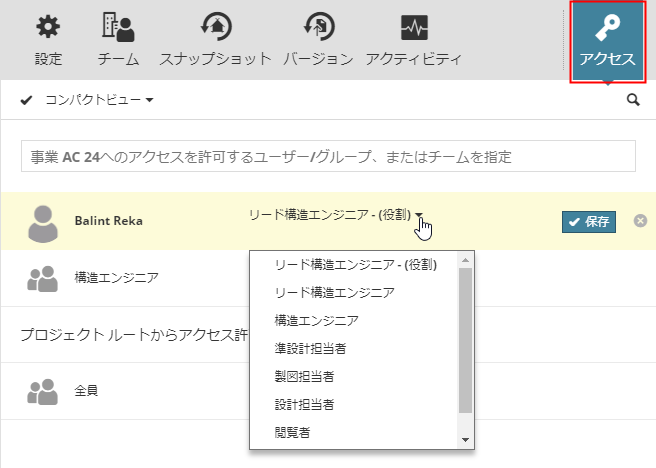Open the スナップショット snapshot icon
Image resolution: width=656 pixels, height=468 pixels.
pyautogui.click(x=215, y=27)
